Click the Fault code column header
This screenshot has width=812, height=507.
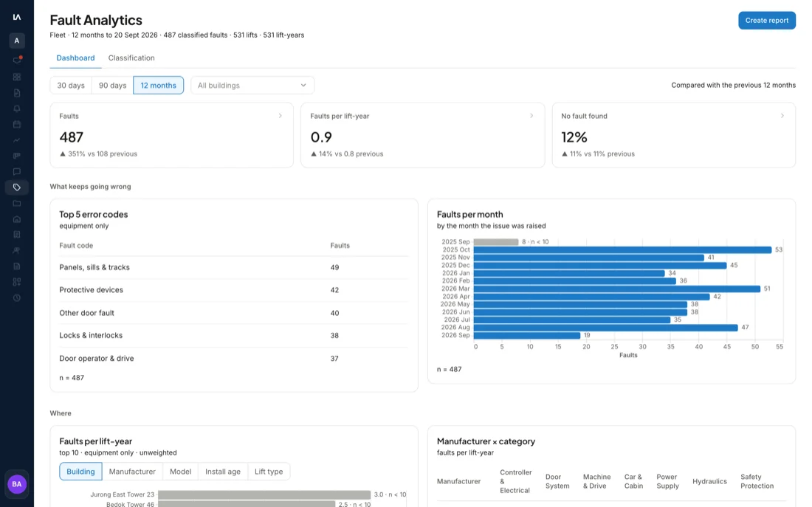(x=76, y=246)
